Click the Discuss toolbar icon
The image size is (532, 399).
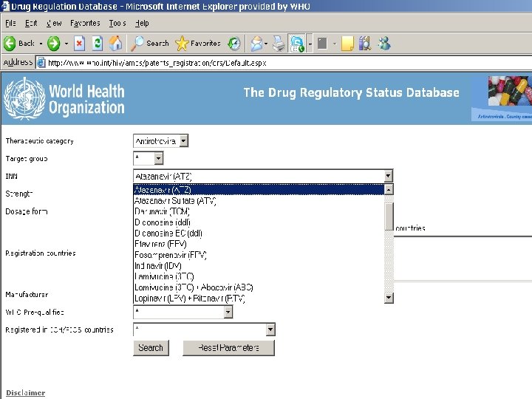point(297,44)
